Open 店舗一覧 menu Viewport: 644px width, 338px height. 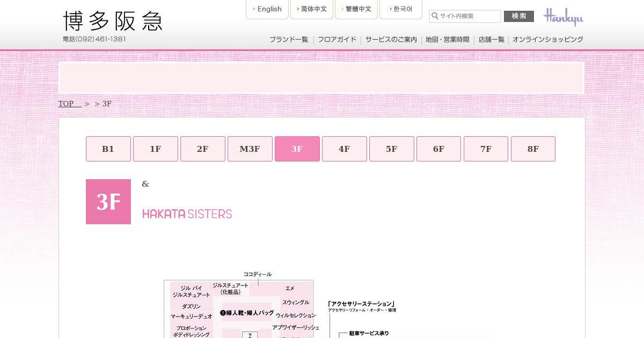click(x=491, y=39)
